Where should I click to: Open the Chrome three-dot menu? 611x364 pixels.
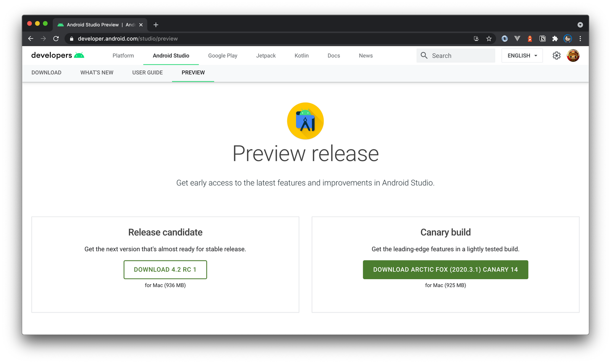tap(580, 39)
